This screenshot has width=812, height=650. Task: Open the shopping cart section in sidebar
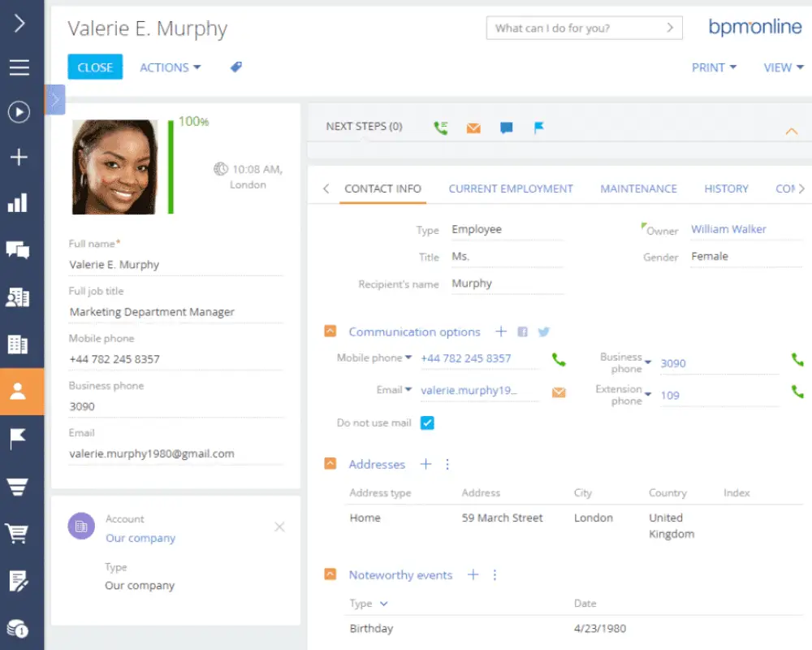pos(18,533)
